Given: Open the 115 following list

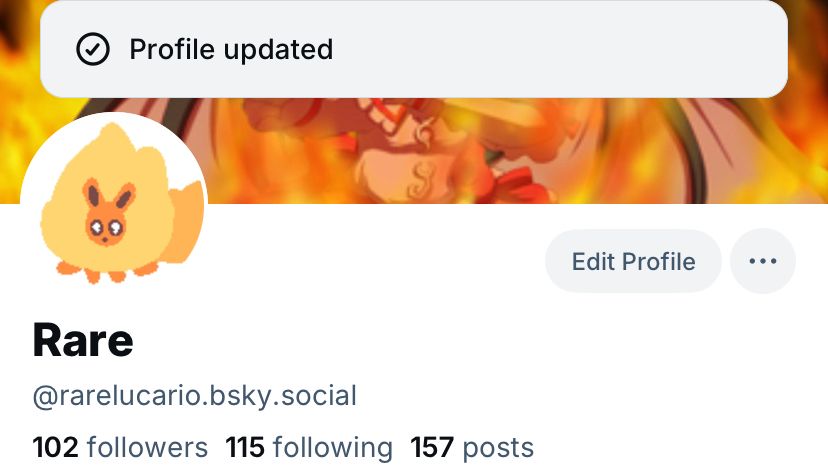Looking at the screenshot, I should tap(309, 448).
